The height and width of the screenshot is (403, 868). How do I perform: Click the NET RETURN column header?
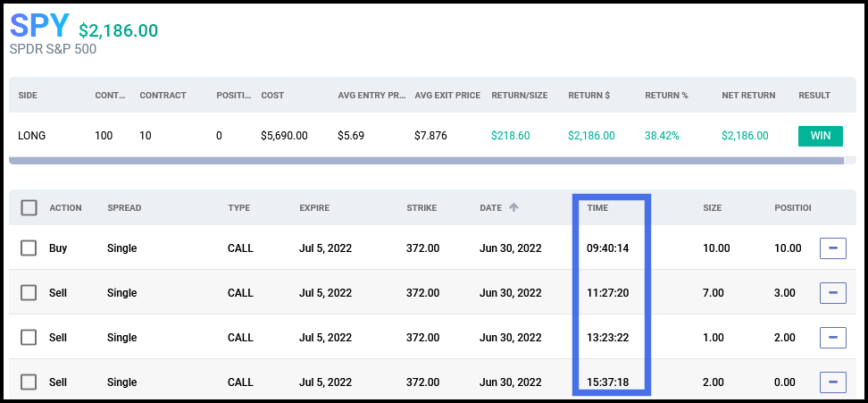[748, 96]
